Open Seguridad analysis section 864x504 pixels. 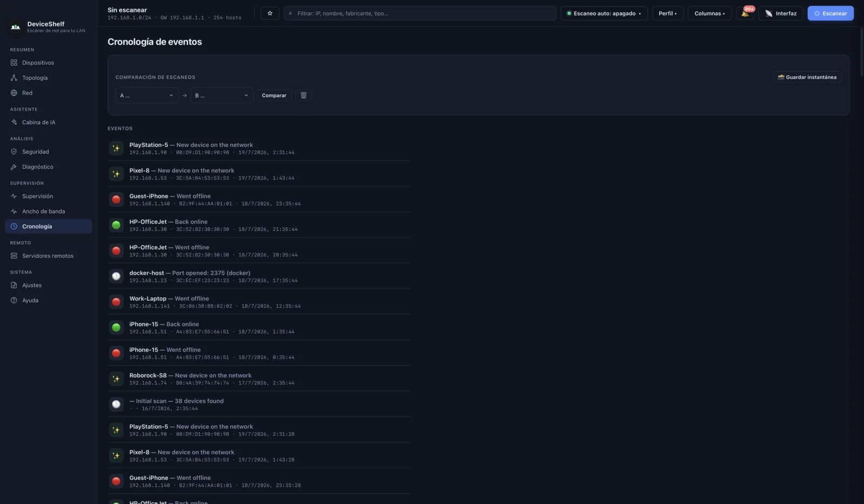[49, 152]
